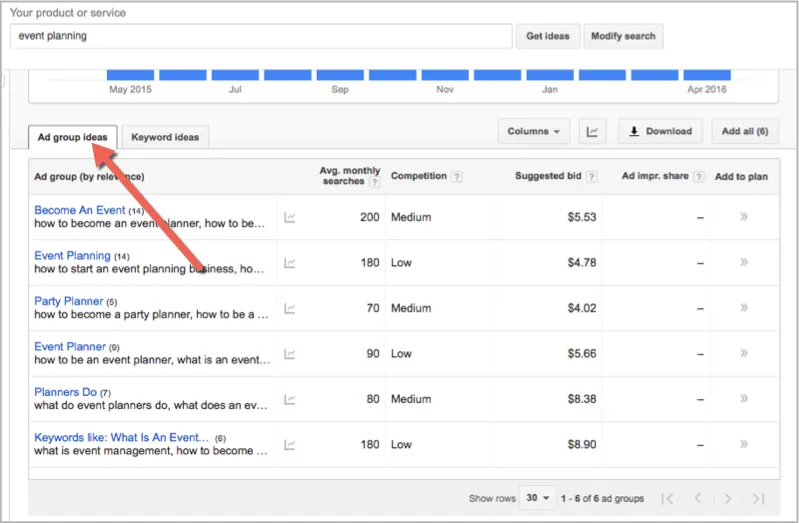Image resolution: width=799 pixels, height=523 pixels.
Task: Sort by Suggested bid column header
Action: (x=548, y=176)
